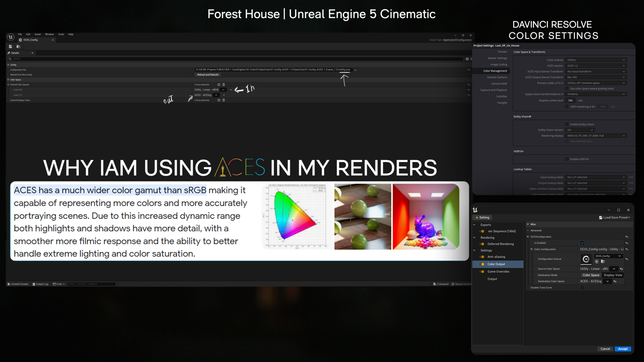Click the Accept button
The height and width of the screenshot is (362, 644).
click(x=622, y=349)
